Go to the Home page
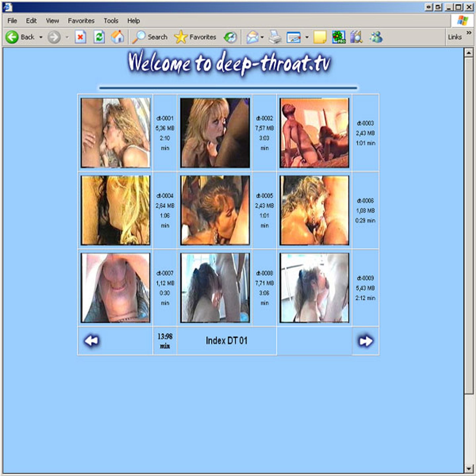This screenshot has height=476, width=476. pyautogui.click(x=117, y=37)
